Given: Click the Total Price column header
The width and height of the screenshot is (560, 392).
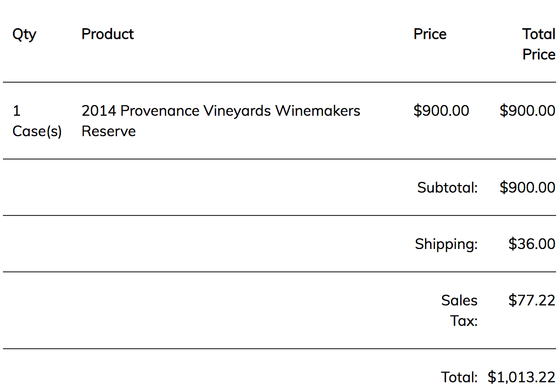Looking at the screenshot, I should (x=539, y=44).
